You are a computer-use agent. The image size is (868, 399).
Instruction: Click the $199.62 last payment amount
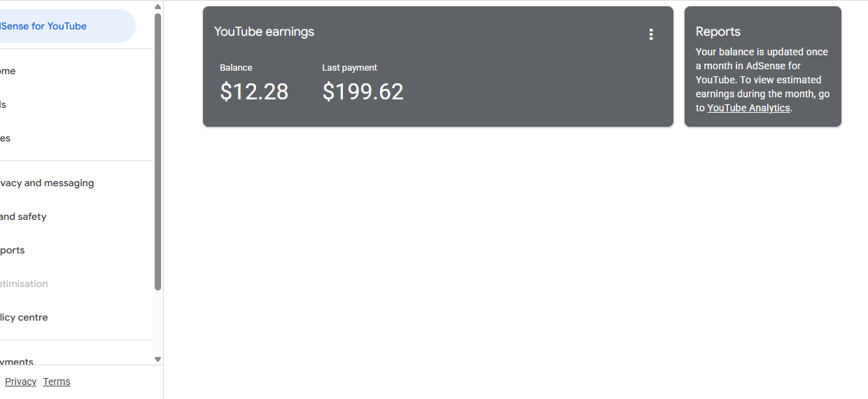363,92
